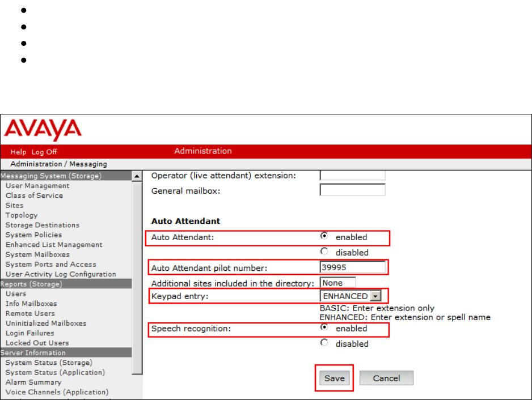Click Administration / Messaging breadcrumb
This screenshot has width=532, height=400.
click(58, 164)
